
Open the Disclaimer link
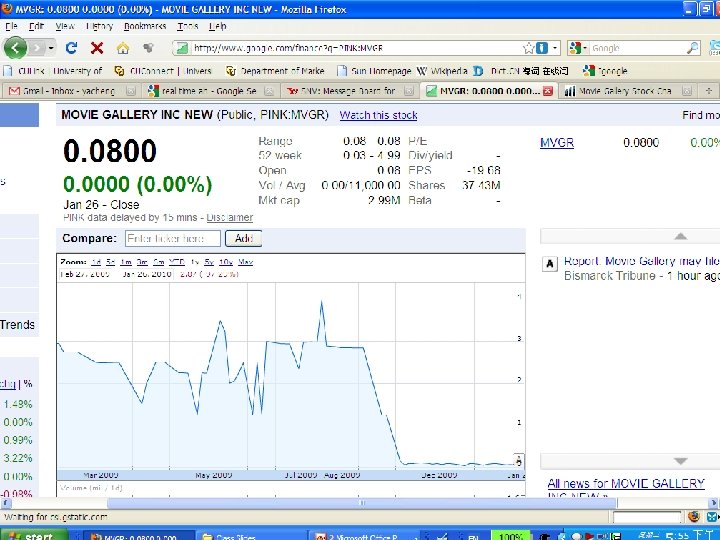(230, 217)
